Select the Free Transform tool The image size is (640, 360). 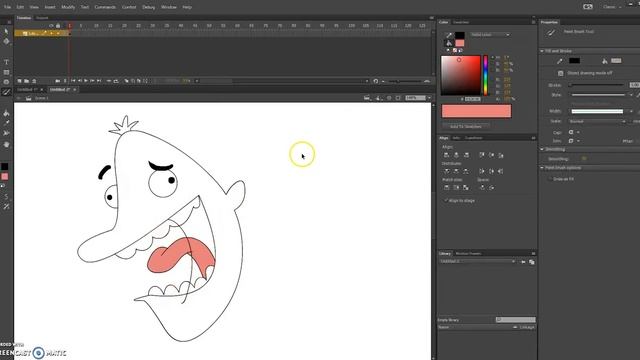6,42
